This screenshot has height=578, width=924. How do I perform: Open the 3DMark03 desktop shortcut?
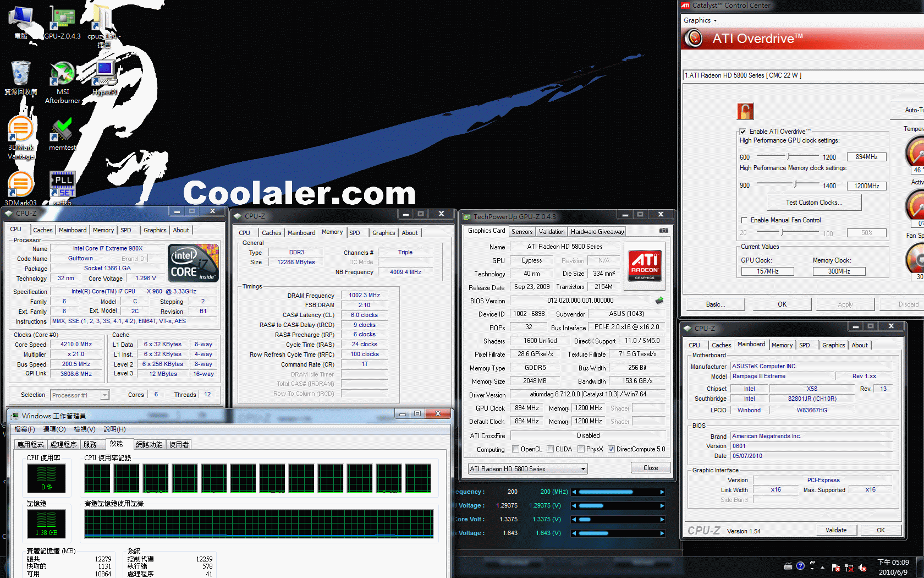point(21,189)
